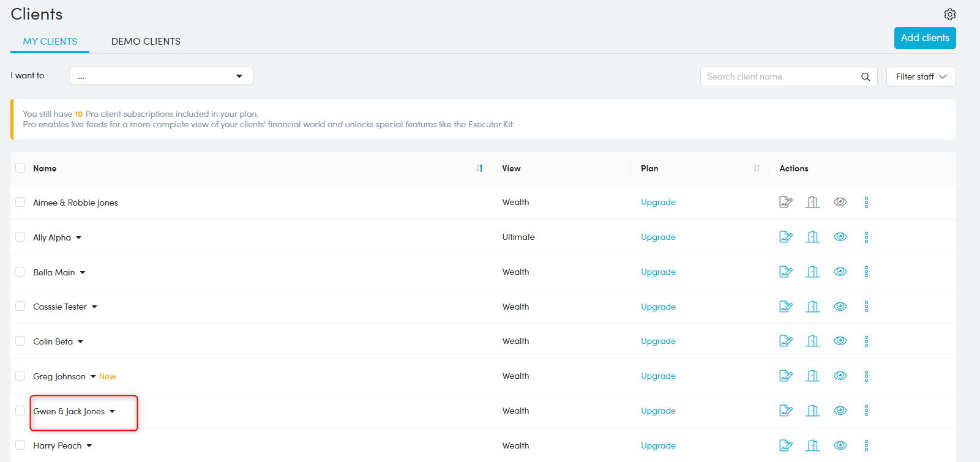Expand the Gwen & Jack Jones name arrow
980x462 pixels.
(x=112, y=411)
